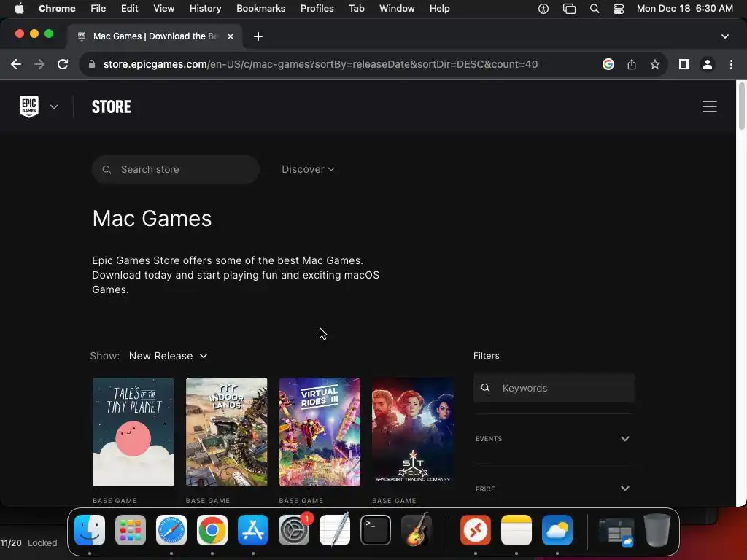Screen dimensions: 747x560
Task: Open the Chrome menu in menu bar
Action: click(x=57, y=9)
